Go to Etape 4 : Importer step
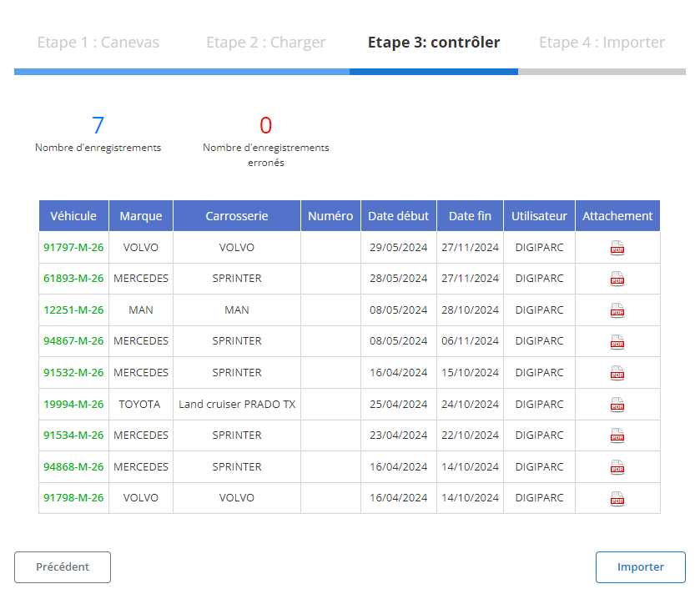The width and height of the screenshot is (700, 599). pos(602,43)
